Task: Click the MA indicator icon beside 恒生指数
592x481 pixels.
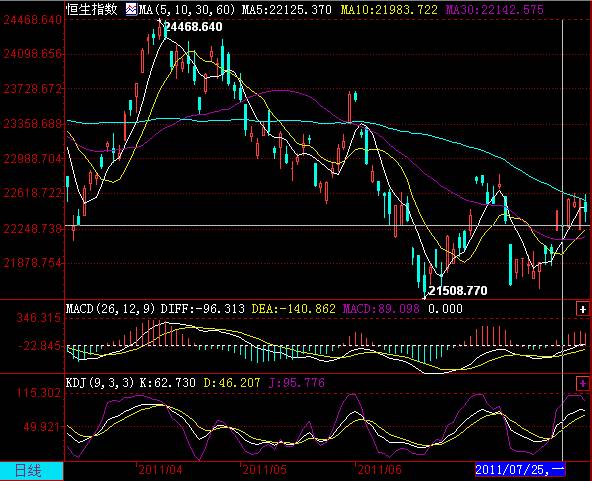Action: [131, 9]
